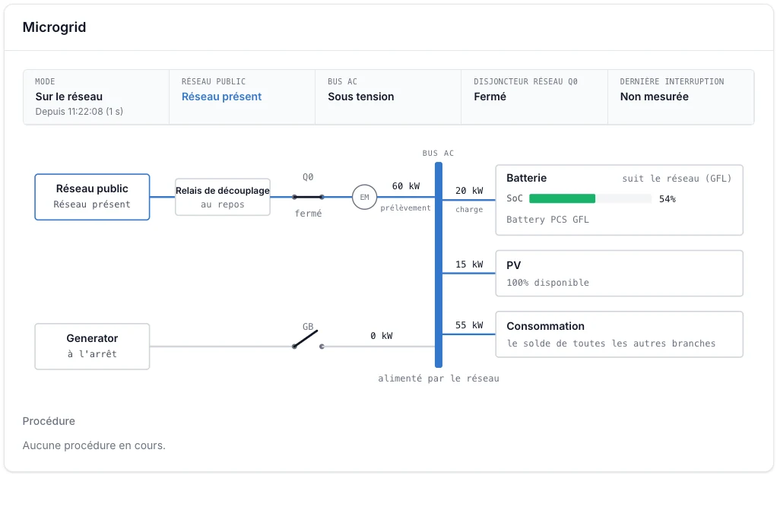Click the 0 kW generator reading
This screenshot has width=777, height=532.
click(381, 336)
